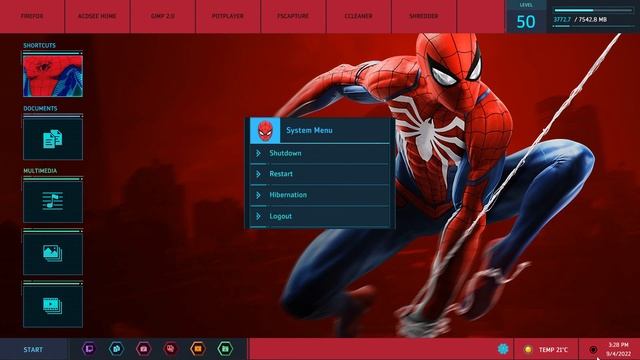Click the yellow sun weather icon

[x=528, y=349]
